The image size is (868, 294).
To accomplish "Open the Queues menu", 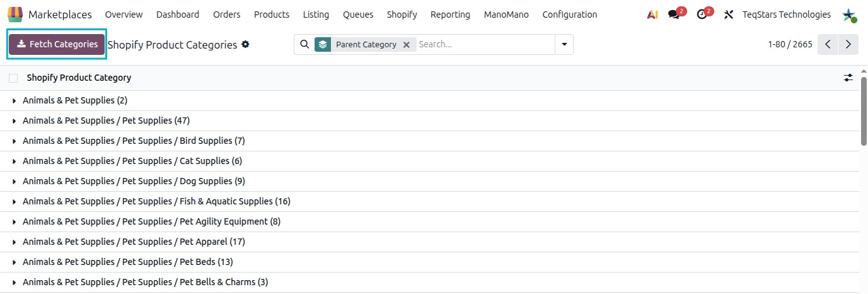I will pyautogui.click(x=358, y=15).
